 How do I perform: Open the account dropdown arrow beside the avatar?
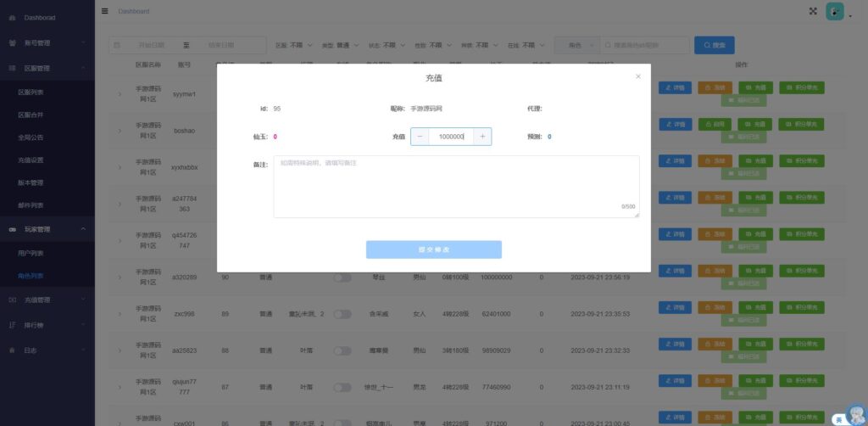[850, 17]
